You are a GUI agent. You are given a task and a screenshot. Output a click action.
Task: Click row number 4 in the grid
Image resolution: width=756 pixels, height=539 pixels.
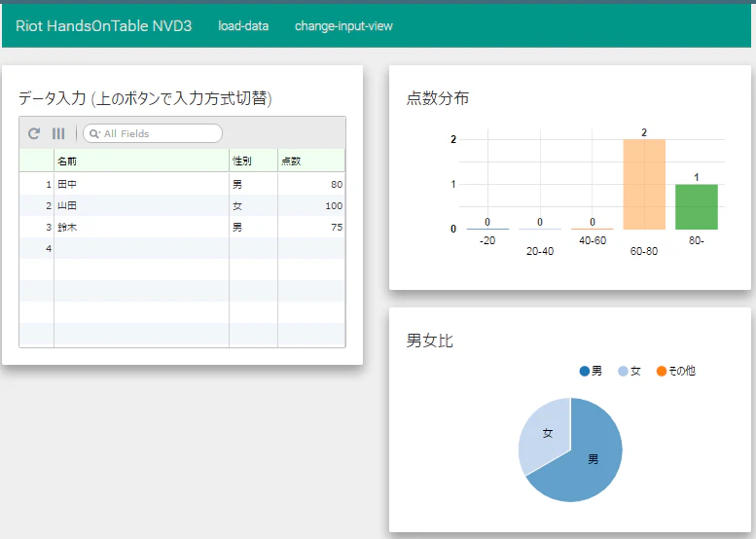click(x=37, y=248)
